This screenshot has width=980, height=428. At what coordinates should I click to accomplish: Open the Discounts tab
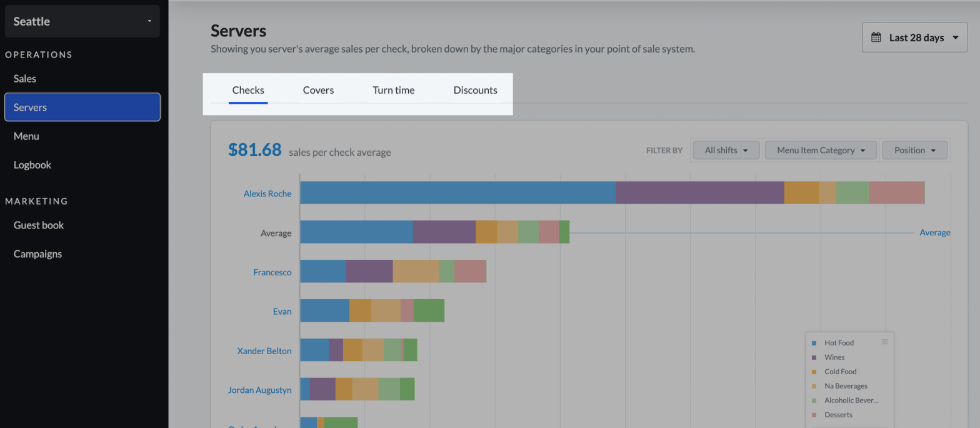pos(475,90)
